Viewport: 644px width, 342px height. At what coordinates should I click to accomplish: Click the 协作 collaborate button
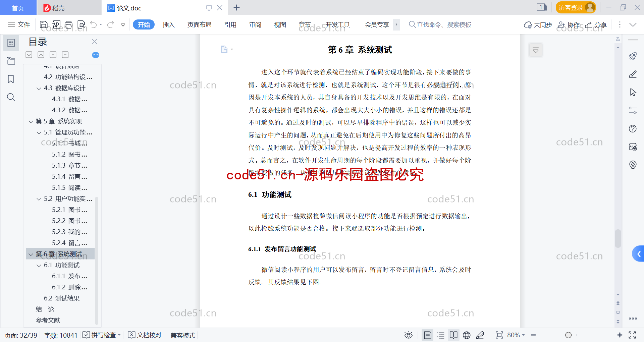(x=569, y=24)
